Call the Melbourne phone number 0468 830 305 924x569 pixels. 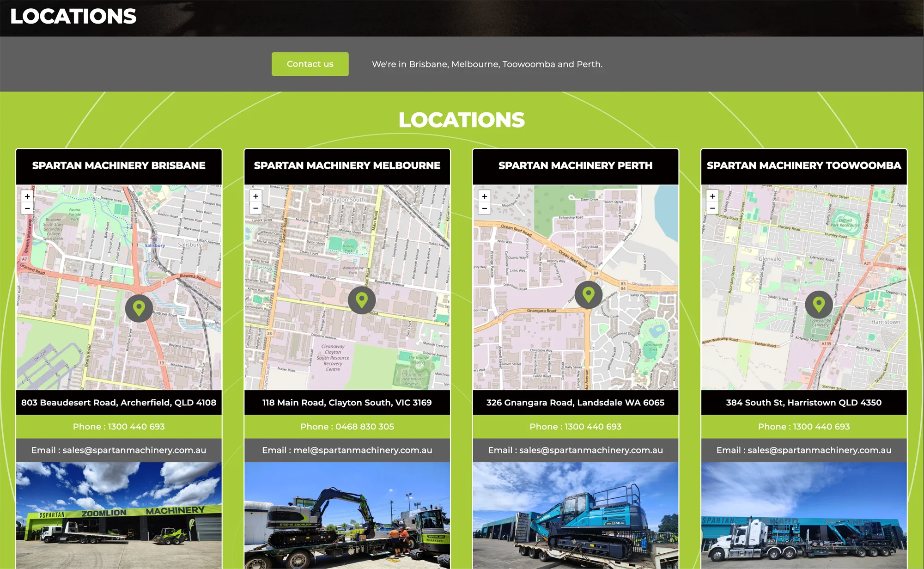point(347,427)
